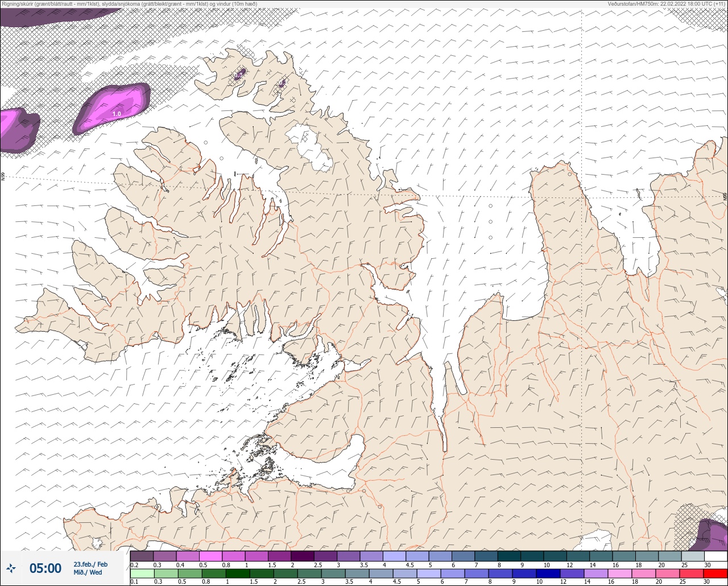Select the upper legend grey swatch labeled 25
Viewport: 728px width, 586px height.
[692, 556]
